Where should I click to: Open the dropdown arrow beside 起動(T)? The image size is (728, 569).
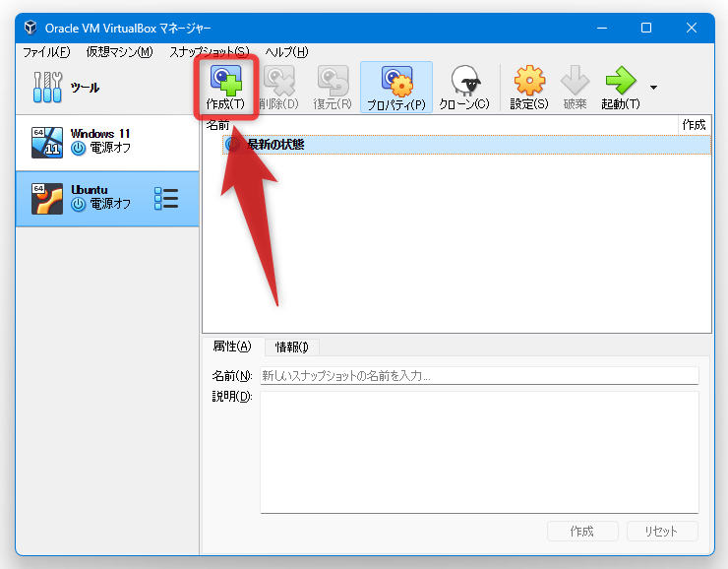pos(653,88)
